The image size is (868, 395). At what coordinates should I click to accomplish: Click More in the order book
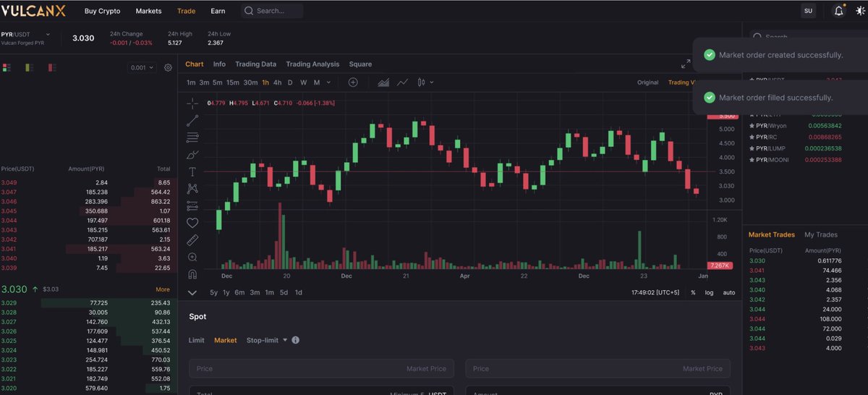coord(163,289)
